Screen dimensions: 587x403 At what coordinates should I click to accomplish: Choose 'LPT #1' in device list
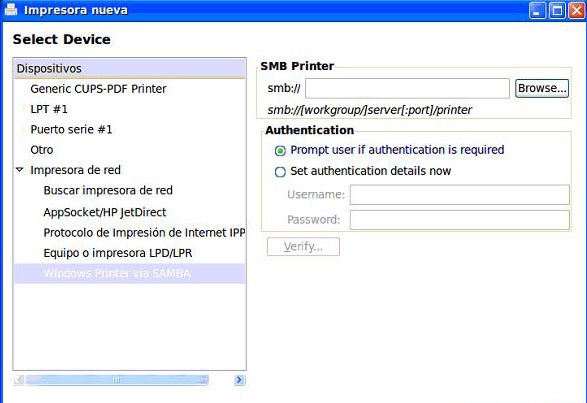coord(49,109)
